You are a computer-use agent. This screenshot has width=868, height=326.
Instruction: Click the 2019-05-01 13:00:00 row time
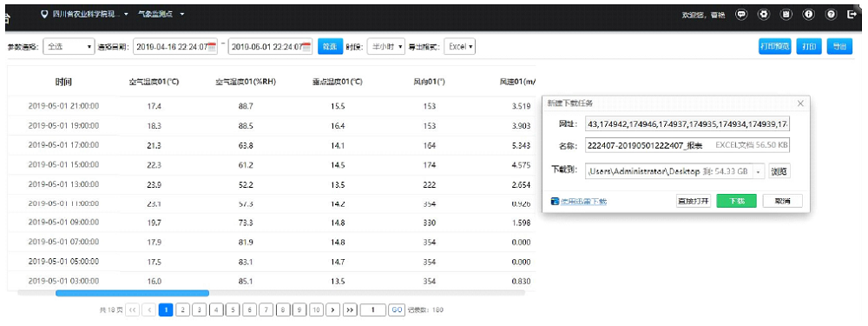(63, 184)
